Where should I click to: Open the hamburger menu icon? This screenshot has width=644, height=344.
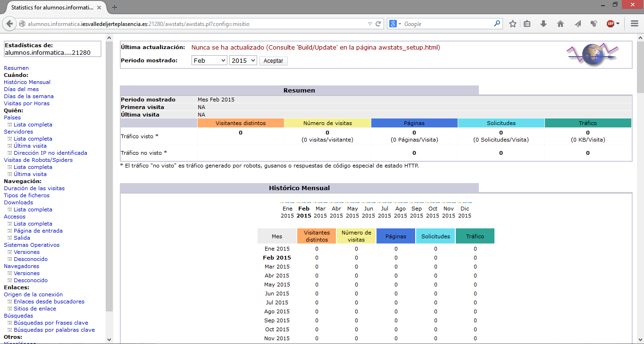point(635,24)
